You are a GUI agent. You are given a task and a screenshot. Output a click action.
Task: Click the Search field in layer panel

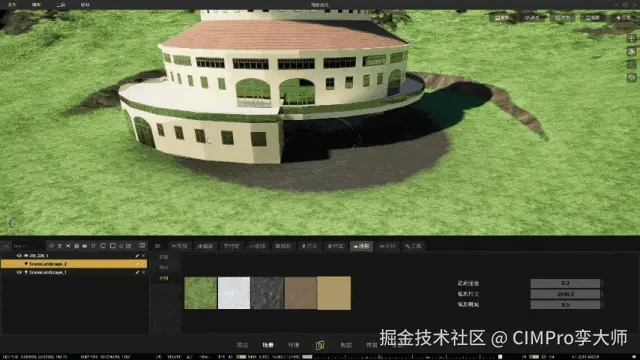pos(28,246)
